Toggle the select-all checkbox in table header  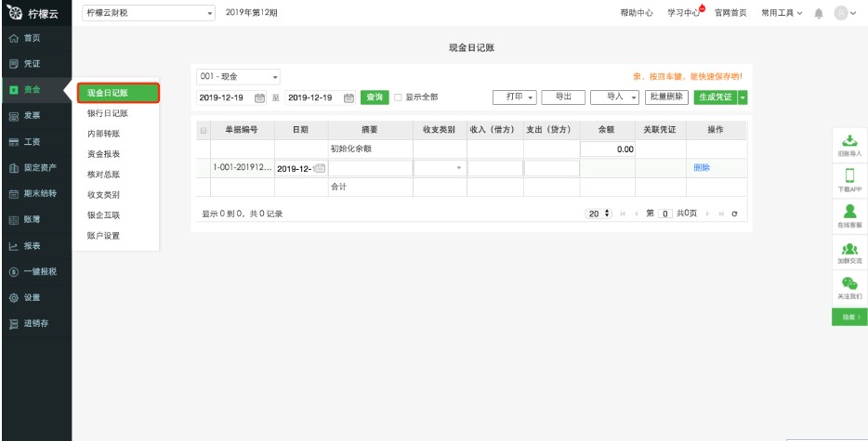(x=204, y=130)
